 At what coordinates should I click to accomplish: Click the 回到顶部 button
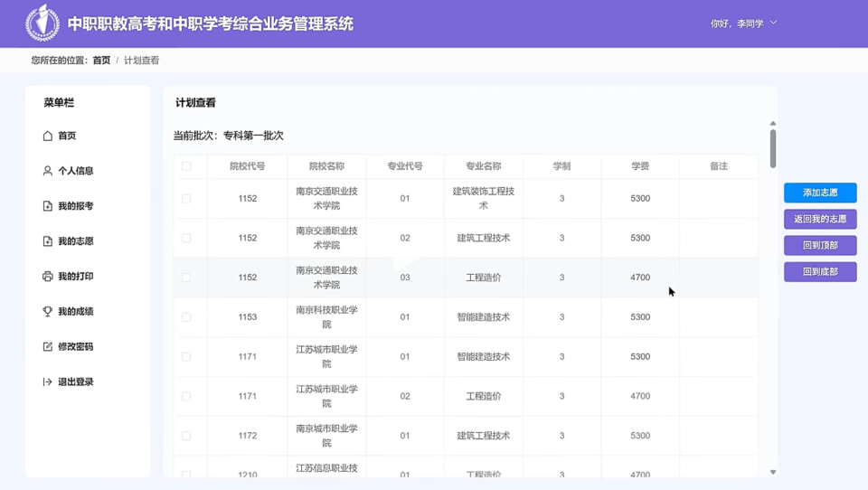coord(820,245)
